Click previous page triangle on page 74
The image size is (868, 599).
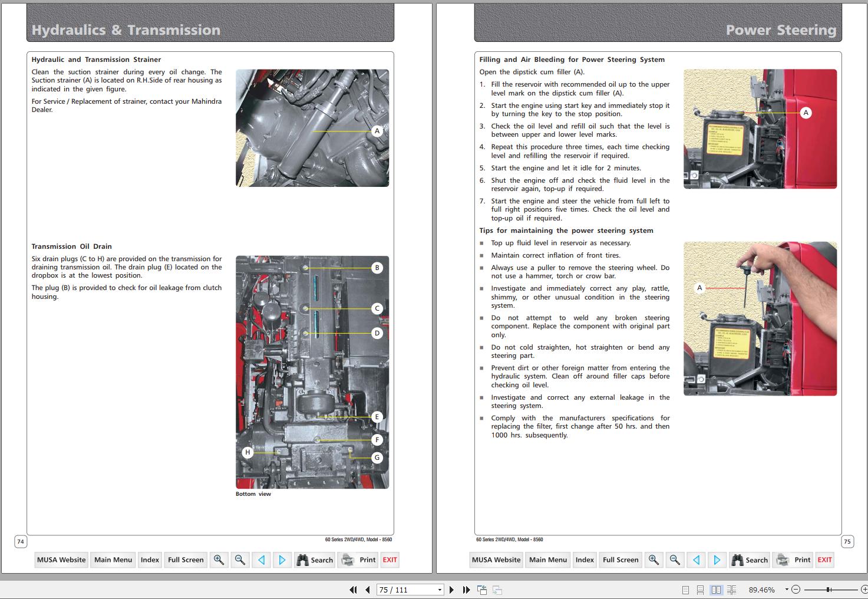261,560
